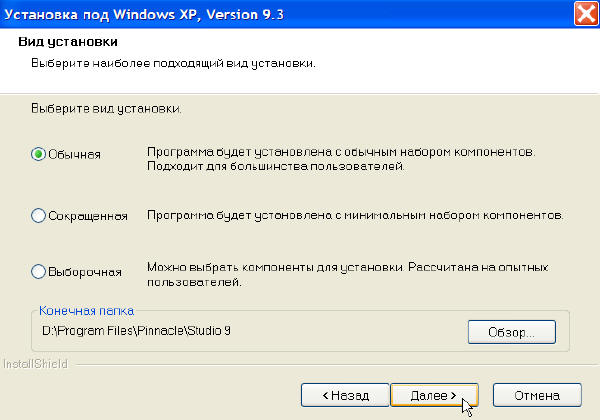This screenshot has width=600, height=420.
Task: Proceed by pressing Далее
Action: tap(434, 394)
